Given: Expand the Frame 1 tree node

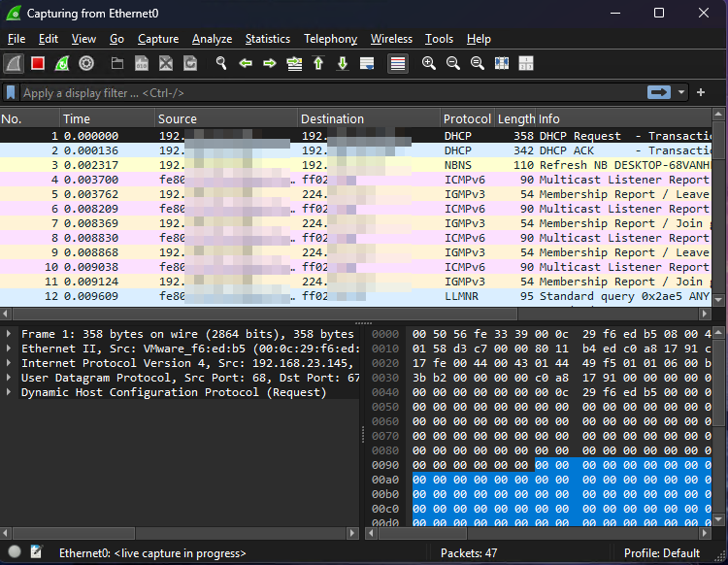Looking at the screenshot, I should point(9,334).
